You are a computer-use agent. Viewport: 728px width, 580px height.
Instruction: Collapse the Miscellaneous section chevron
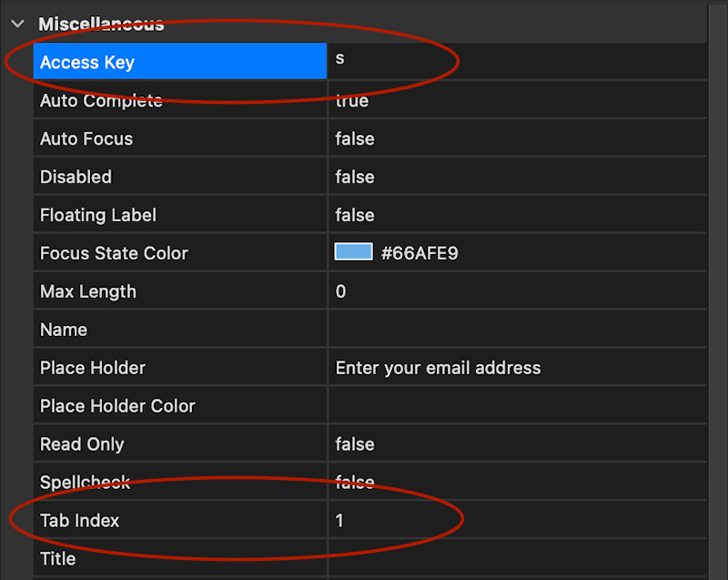click(x=17, y=25)
